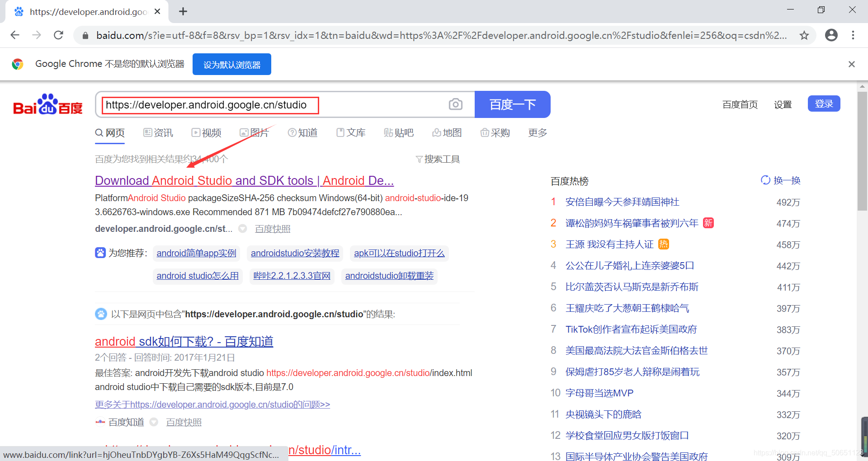This screenshot has width=868, height=461.
Task: Open 百度快照 for the Android Studio result
Action: coord(273,229)
